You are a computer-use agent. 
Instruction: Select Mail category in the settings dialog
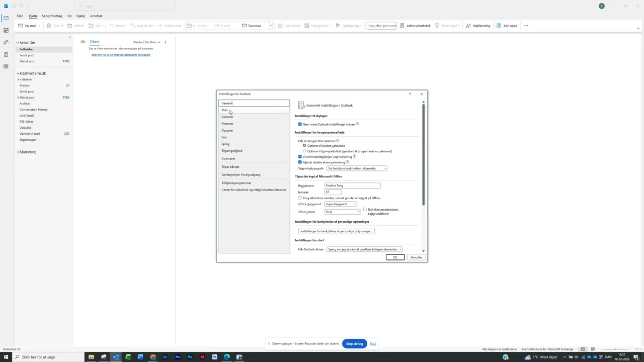point(254,110)
